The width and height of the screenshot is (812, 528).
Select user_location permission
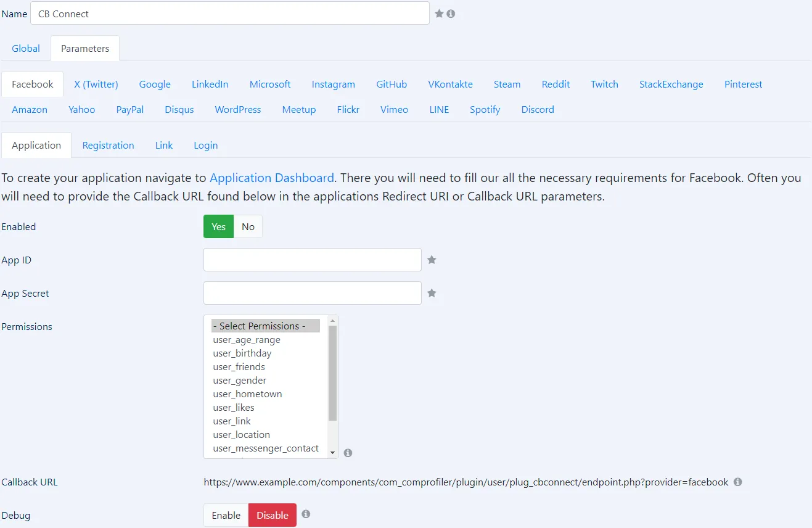click(265, 435)
